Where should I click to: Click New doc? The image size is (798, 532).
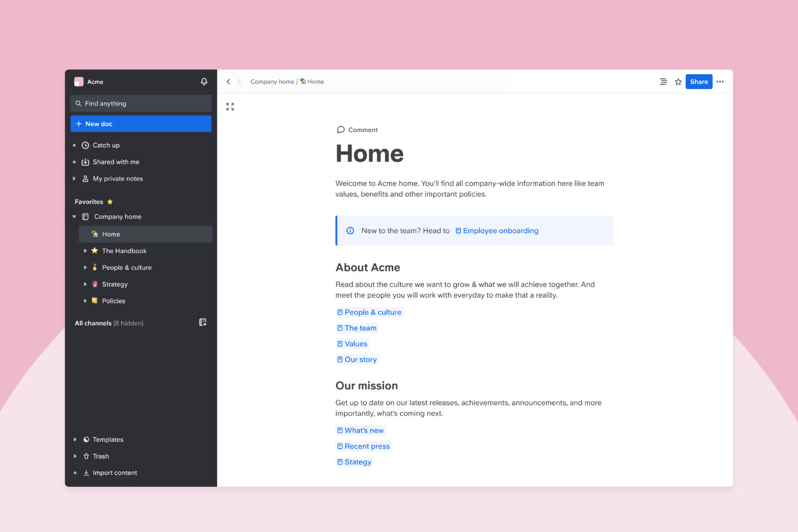coord(141,123)
